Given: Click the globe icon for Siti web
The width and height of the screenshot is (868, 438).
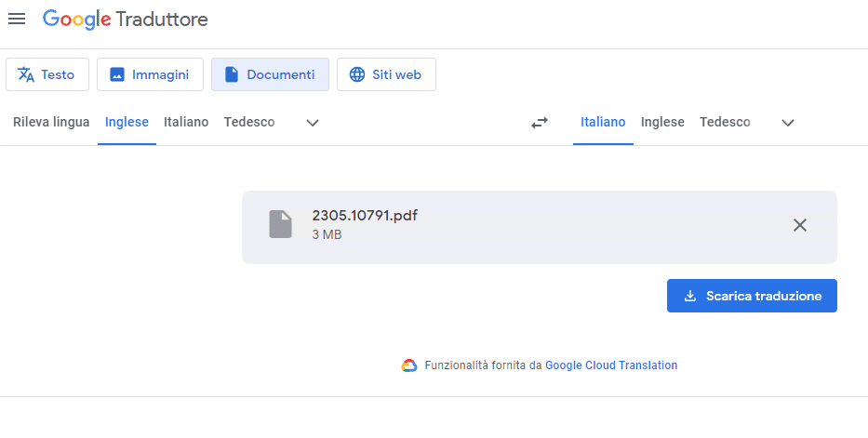Looking at the screenshot, I should click(x=357, y=74).
